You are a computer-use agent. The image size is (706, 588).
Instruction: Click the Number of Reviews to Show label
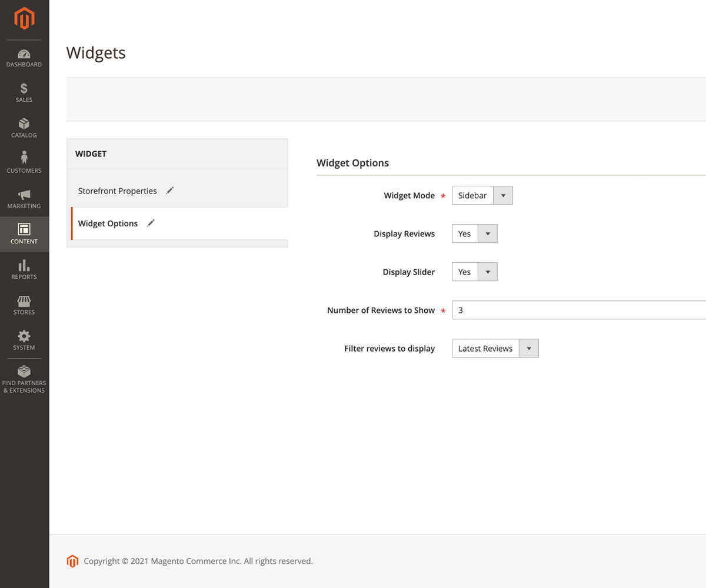point(381,310)
